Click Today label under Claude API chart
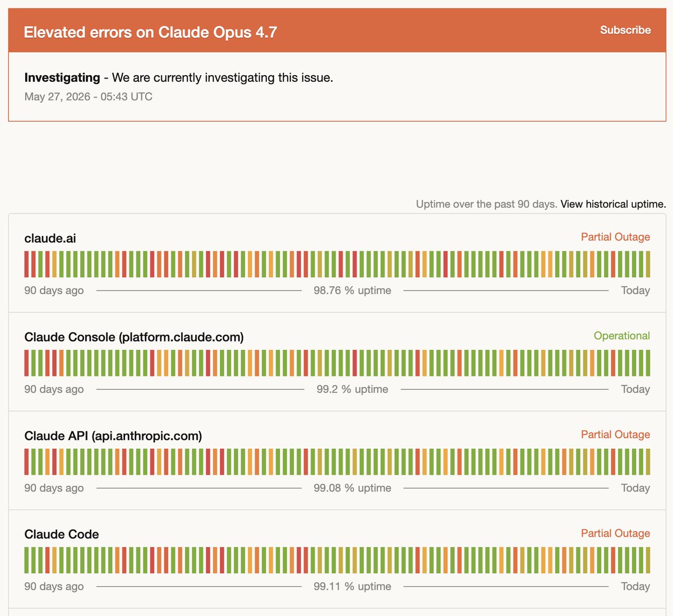This screenshot has width=673, height=616. [635, 488]
